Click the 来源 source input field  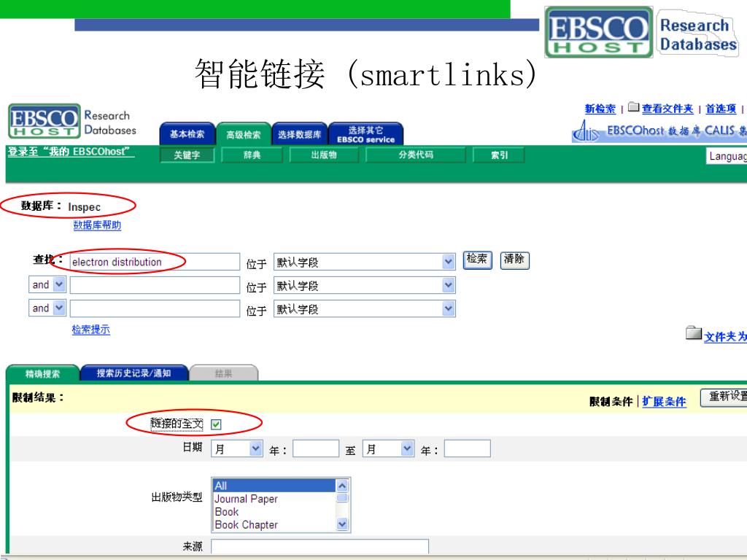click(320, 547)
